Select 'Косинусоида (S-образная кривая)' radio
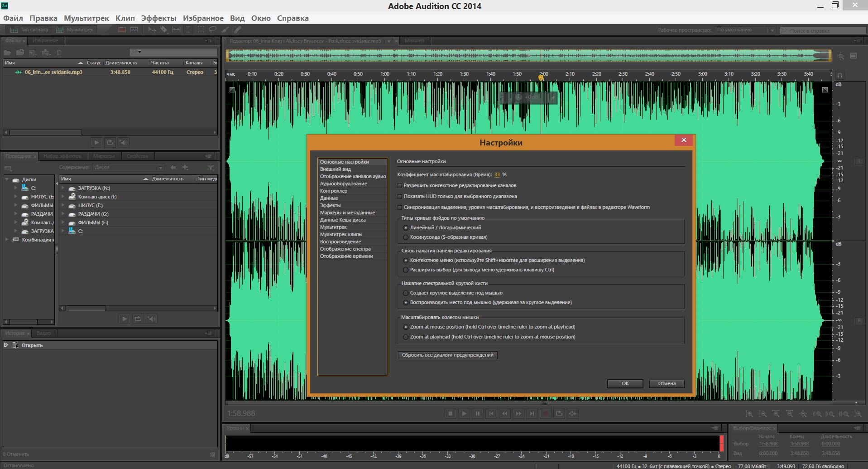The width and height of the screenshot is (868, 469). pos(406,237)
